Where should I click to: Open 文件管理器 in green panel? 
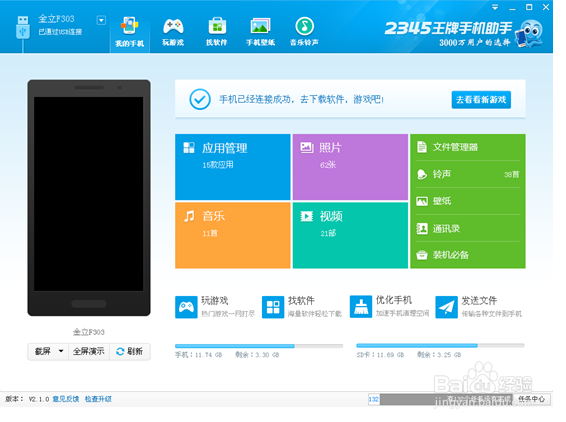[468, 147]
